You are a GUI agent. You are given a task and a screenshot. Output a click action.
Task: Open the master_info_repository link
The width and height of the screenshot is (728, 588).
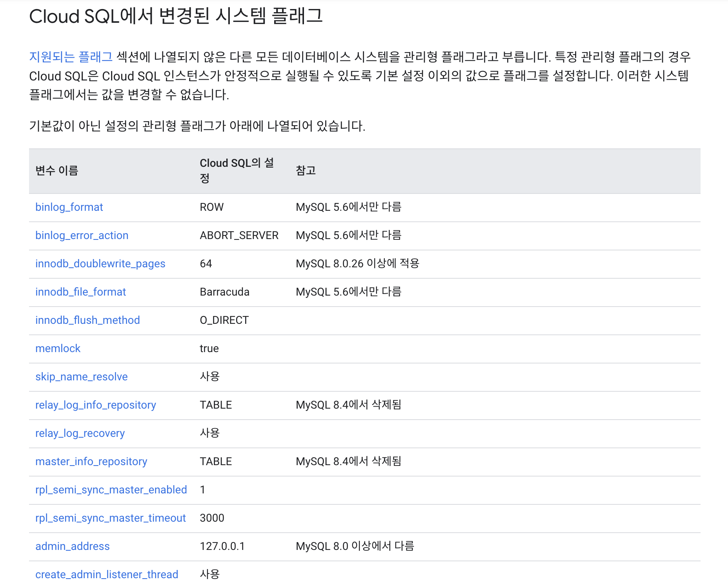click(91, 462)
